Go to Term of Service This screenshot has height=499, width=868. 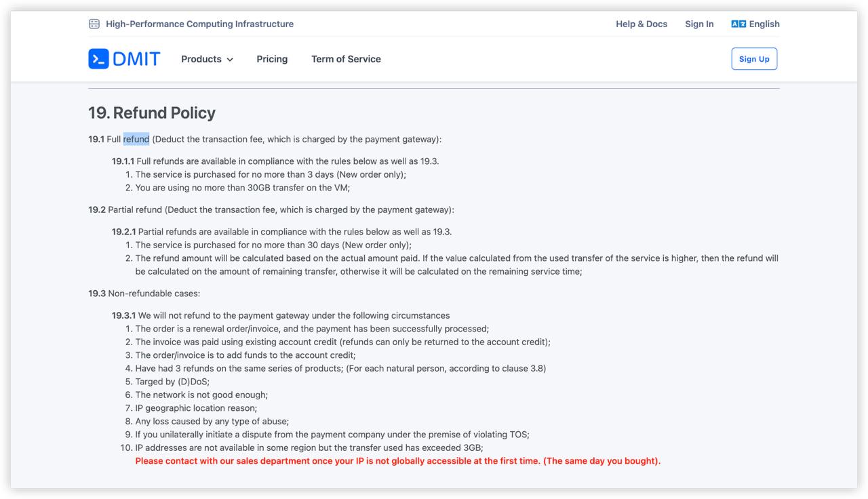click(346, 59)
